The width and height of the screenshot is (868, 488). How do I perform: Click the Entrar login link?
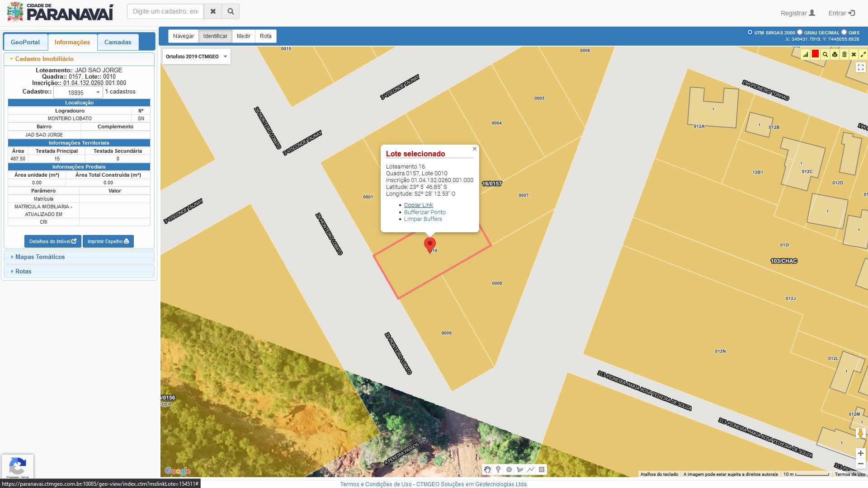pyautogui.click(x=842, y=13)
